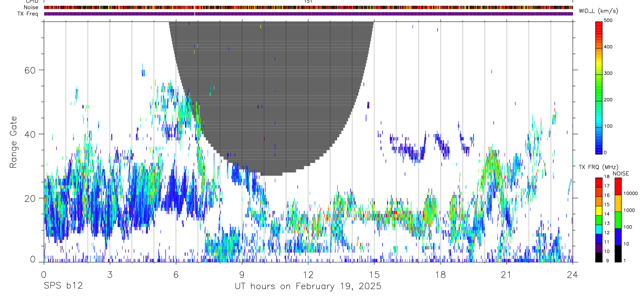The width and height of the screenshot is (644, 297).
Task: Click the yellow 14-15 MHz TX FRQ swatch
Action: point(599,210)
